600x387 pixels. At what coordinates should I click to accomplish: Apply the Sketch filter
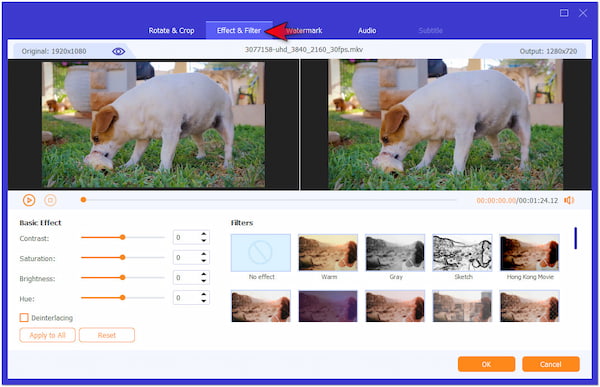[x=462, y=253]
